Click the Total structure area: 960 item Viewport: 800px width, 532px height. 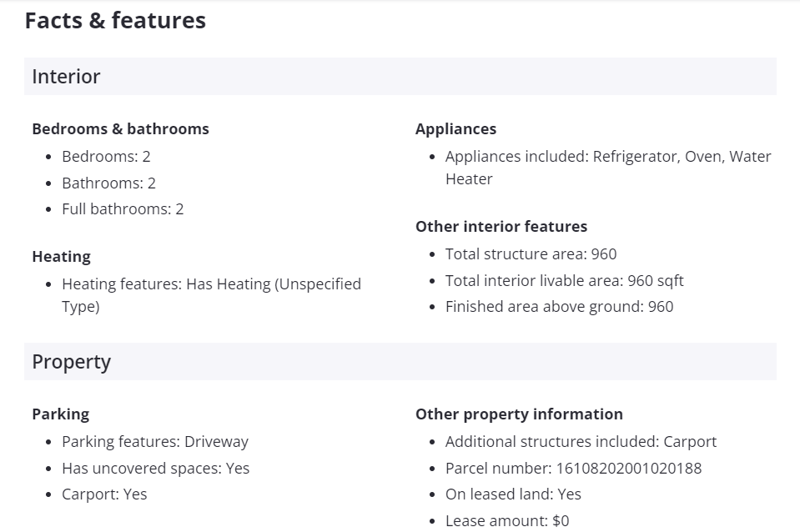(x=531, y=254)
